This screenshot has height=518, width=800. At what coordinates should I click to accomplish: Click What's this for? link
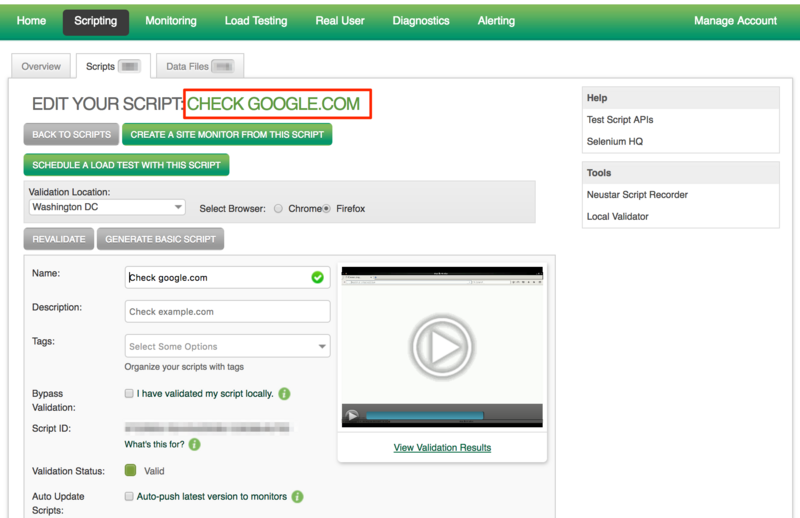point(155,445)
